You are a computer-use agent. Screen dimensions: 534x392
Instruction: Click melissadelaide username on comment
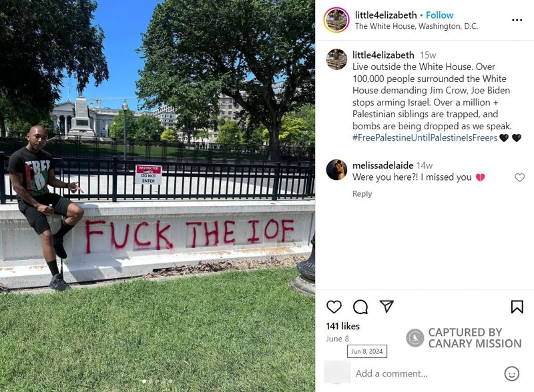tap(382, 165)
